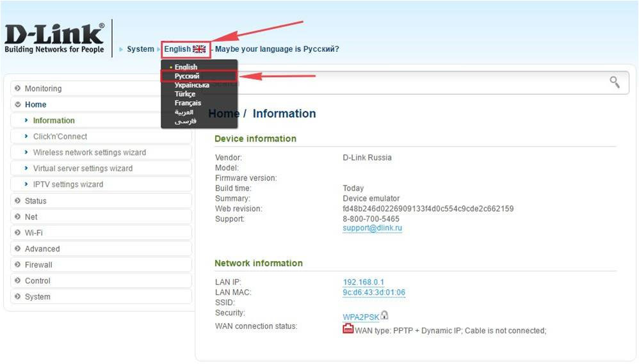Click the System menu in top bar
Viewport: 639px width, 364px height.
coord(140,49)
